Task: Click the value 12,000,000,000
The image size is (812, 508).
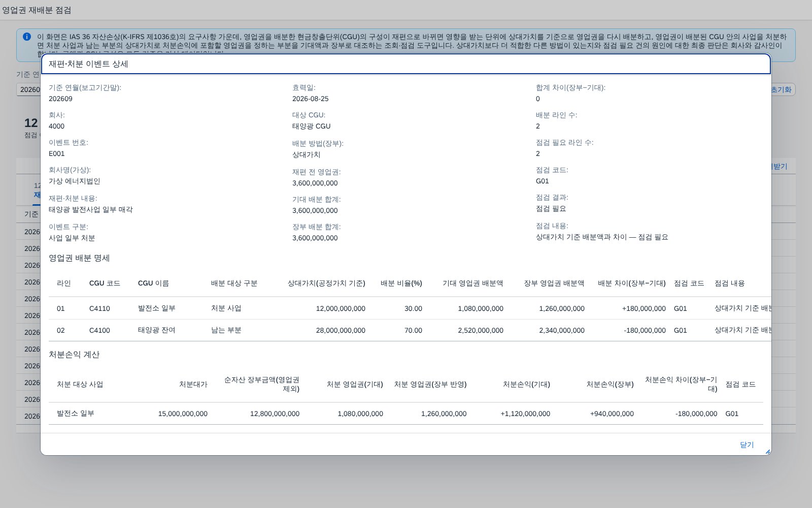Action: coord(341,308)
